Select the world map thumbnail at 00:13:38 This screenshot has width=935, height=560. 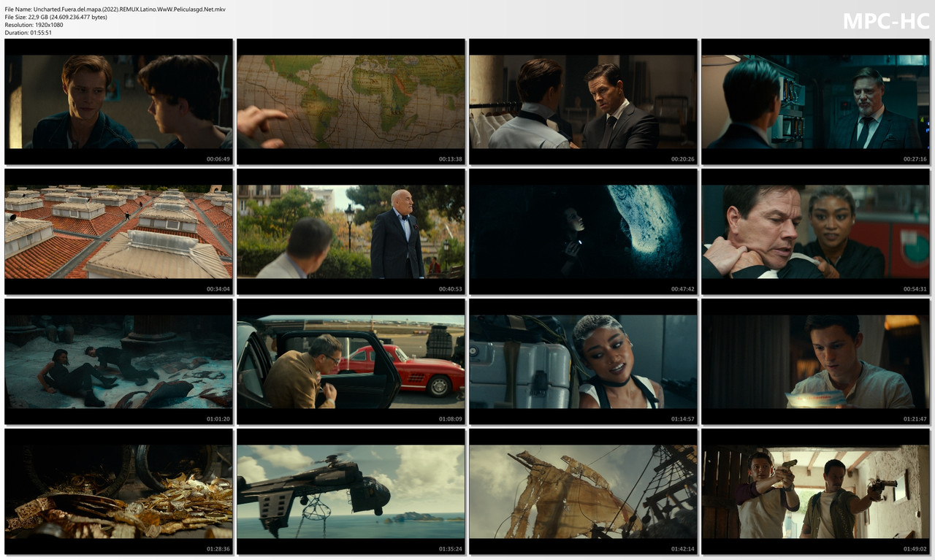[x=351, y=101]
